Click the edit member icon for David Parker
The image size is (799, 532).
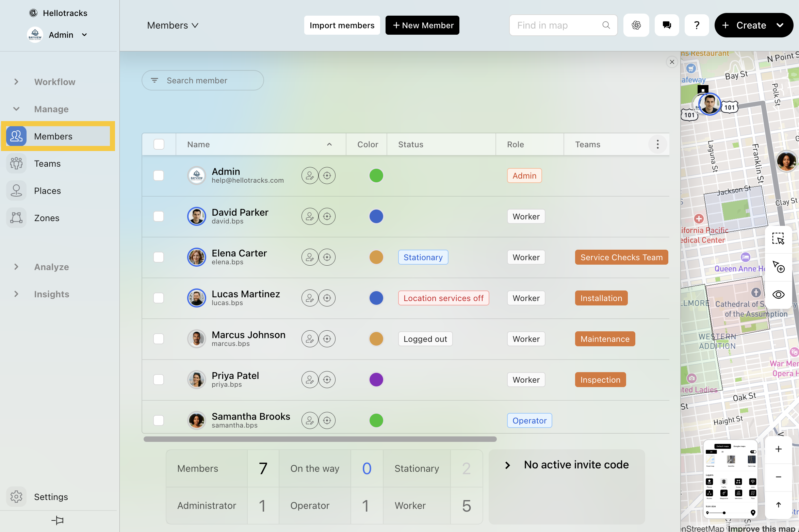point(310,216)
